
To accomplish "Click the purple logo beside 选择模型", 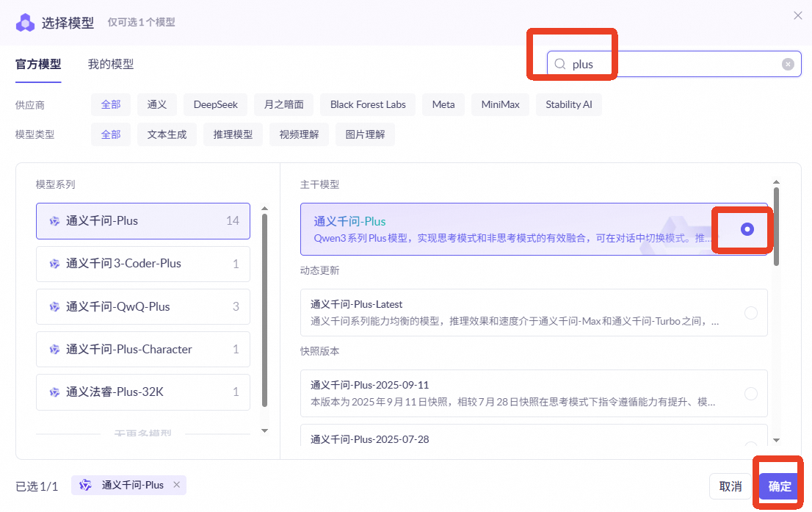I will 25,23.
